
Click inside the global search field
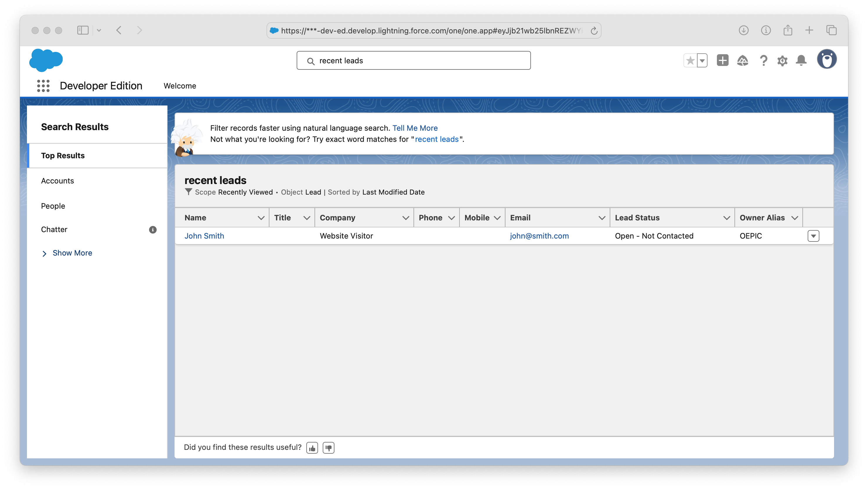coord(414,60)
